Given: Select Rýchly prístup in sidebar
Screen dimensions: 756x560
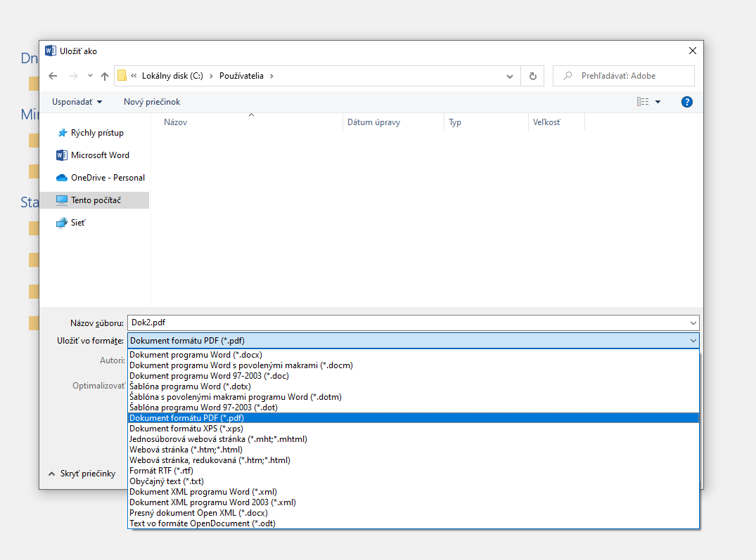Looking at the screenshot, I should 96,133.
